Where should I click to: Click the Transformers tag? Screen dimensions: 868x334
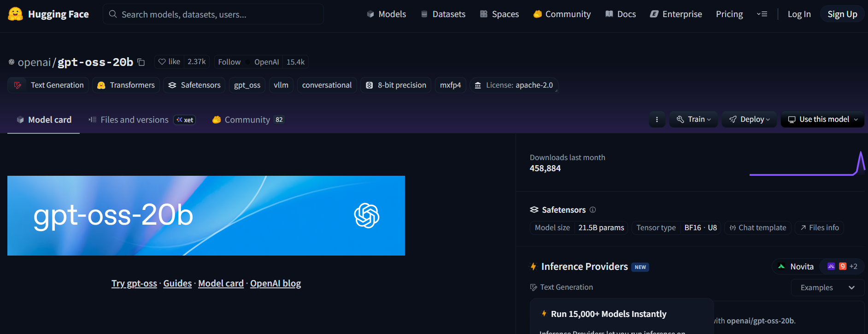126,85
